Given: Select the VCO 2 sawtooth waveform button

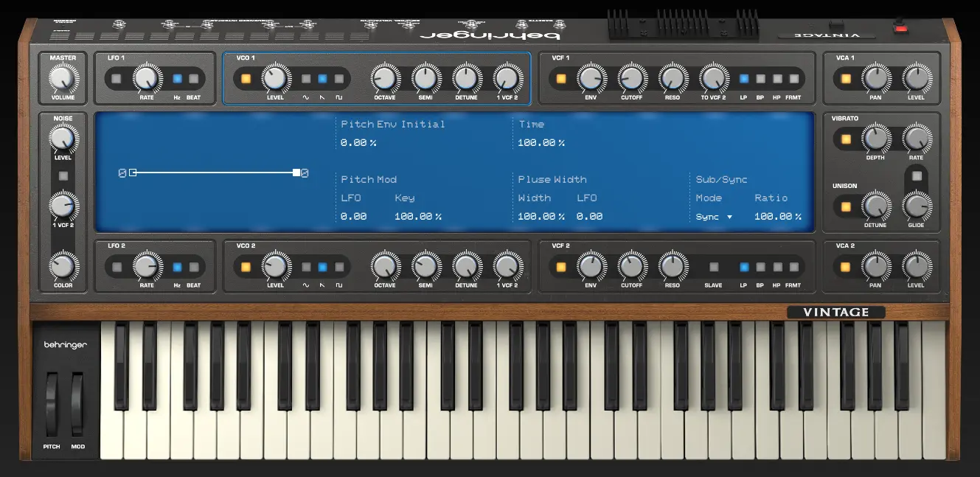Looking at the screenshot, I should (x=322, y=267).
